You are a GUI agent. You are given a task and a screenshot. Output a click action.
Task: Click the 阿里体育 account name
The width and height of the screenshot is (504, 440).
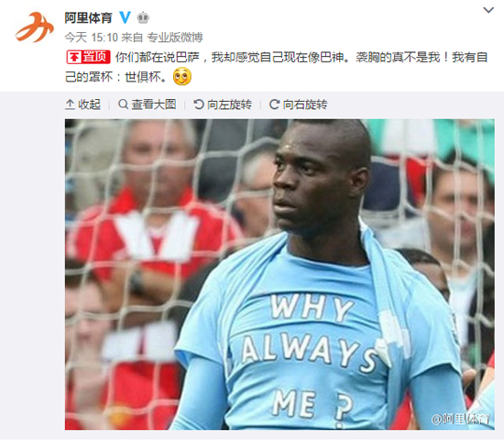88,17
